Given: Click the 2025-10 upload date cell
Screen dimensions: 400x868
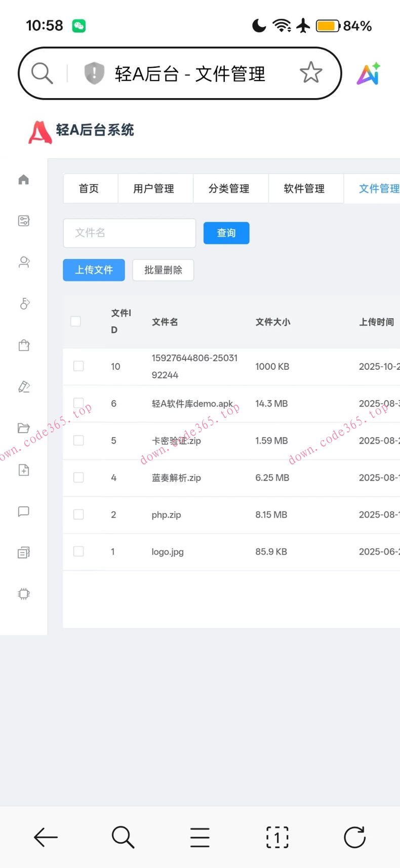Looking at the screenshot, I should [379, 366].
